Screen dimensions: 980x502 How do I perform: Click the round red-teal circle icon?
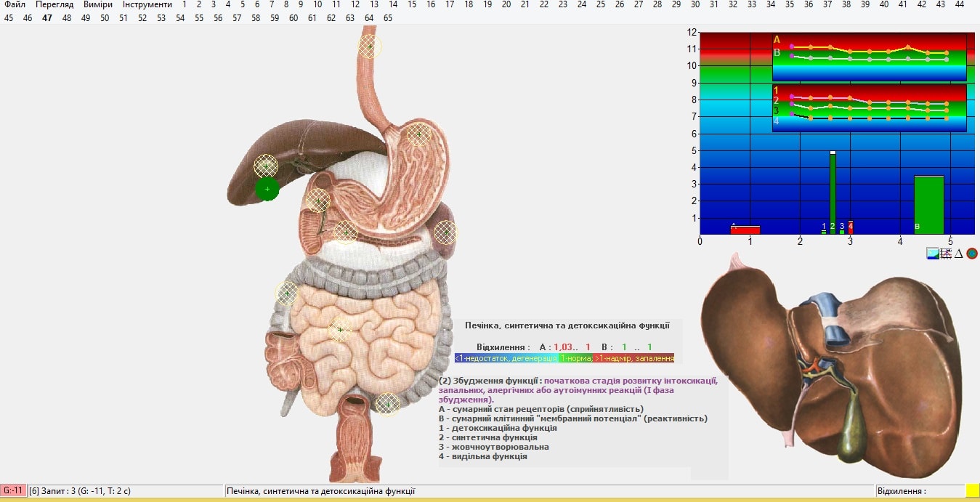[x=972, y=254]
